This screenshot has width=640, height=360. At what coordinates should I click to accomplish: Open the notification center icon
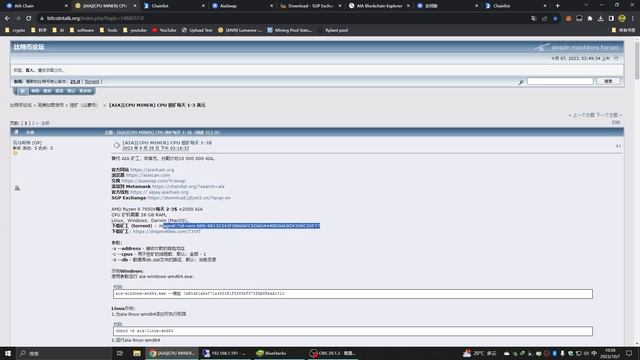pos(629,353)
